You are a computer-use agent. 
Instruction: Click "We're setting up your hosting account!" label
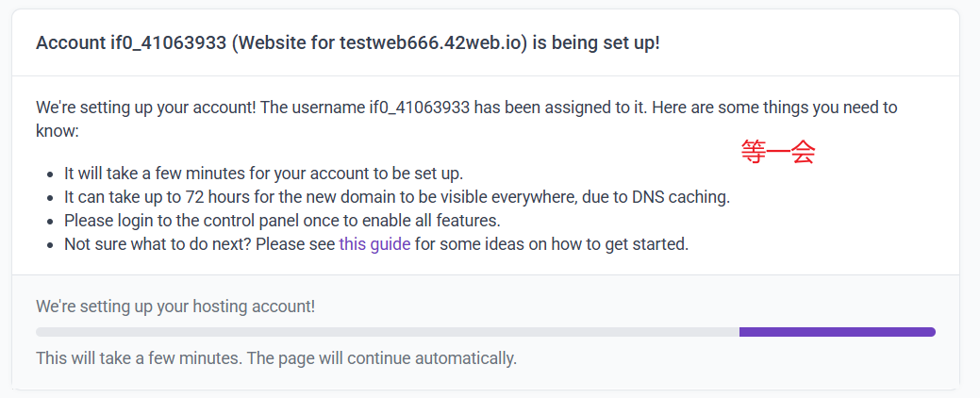[175, 306]
